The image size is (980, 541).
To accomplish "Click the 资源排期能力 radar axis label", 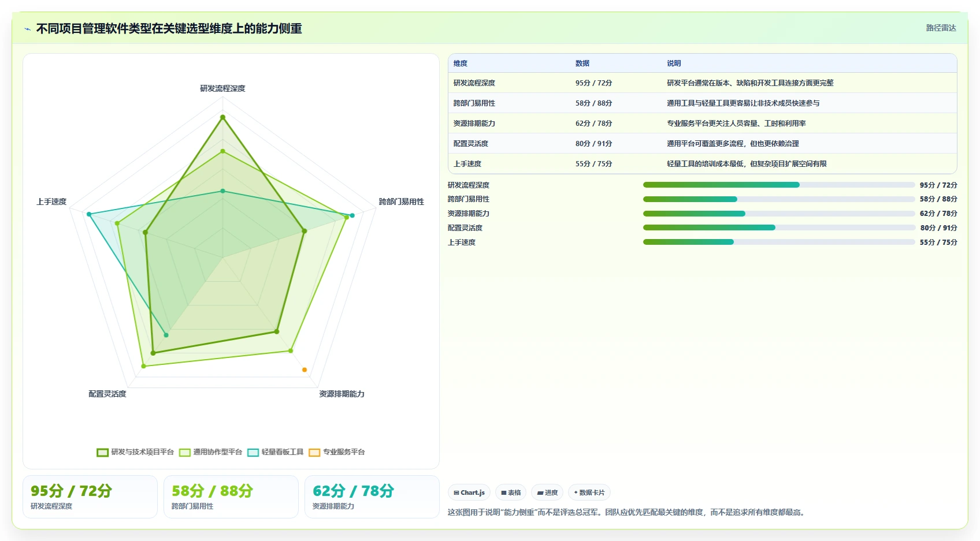I will (341, 394).
